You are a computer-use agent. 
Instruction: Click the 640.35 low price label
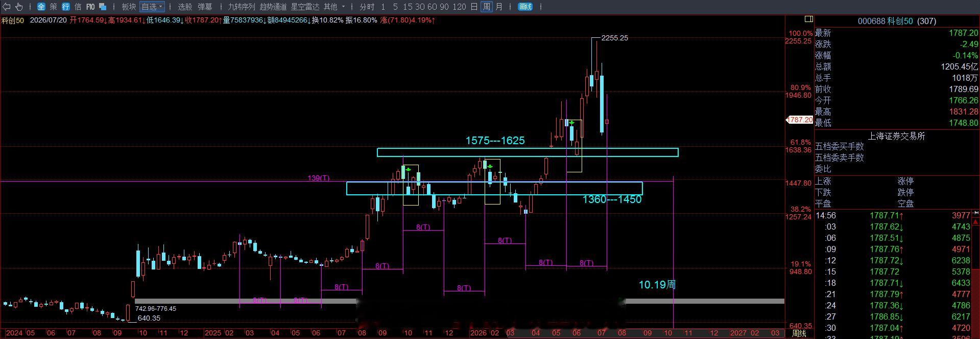click(x=149, y=318)
